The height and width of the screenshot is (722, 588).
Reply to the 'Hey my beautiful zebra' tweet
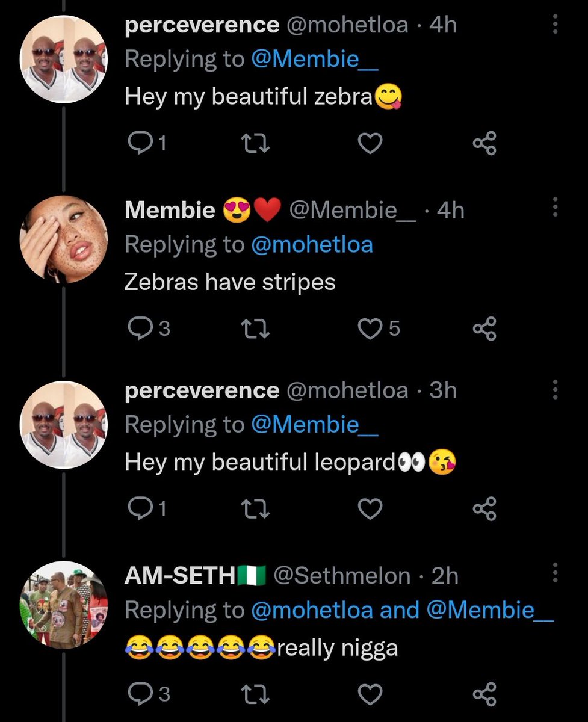[141, 143]
